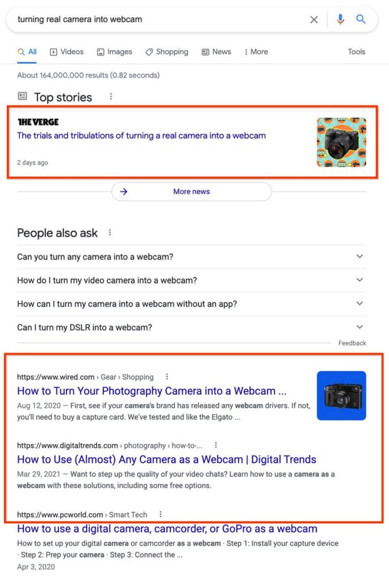Viewport: 389px width, 588px height.
Task: Click the "Apr 3, 2020" date text
Action: tap(36, 567)
